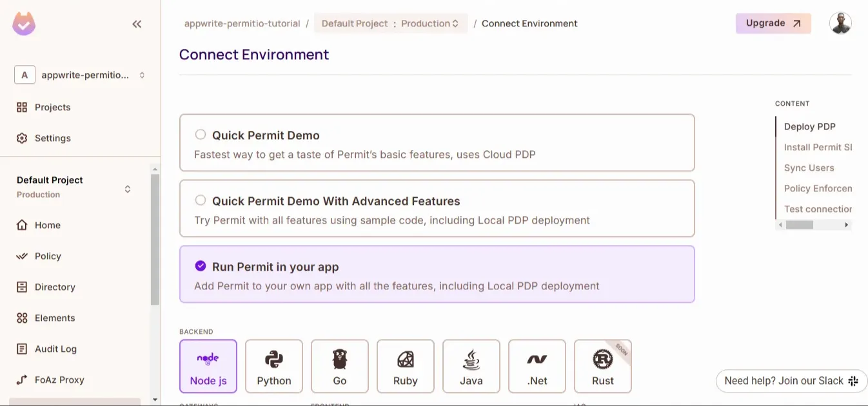Click the Projects grid icon

pyautogui.click(x=22, y=107)
